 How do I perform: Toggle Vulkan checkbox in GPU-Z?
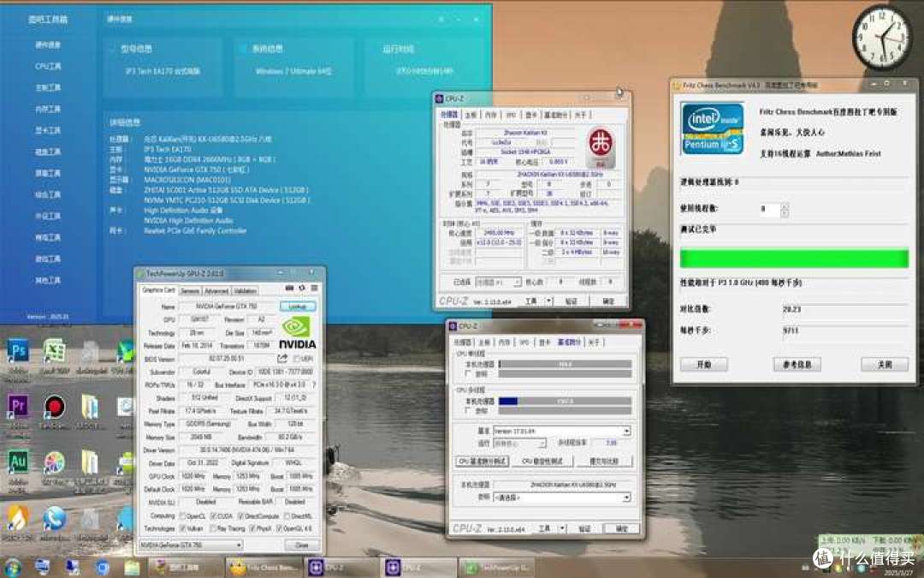click(x=183, y=528)
